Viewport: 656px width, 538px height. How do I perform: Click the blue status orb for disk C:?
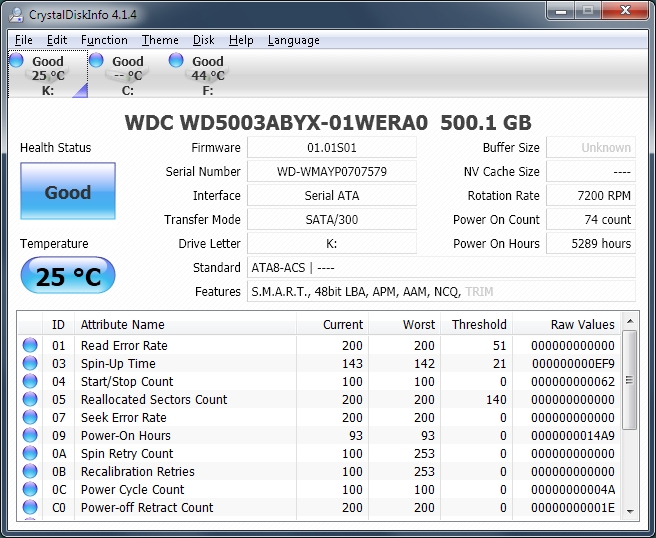coord(96,60)
